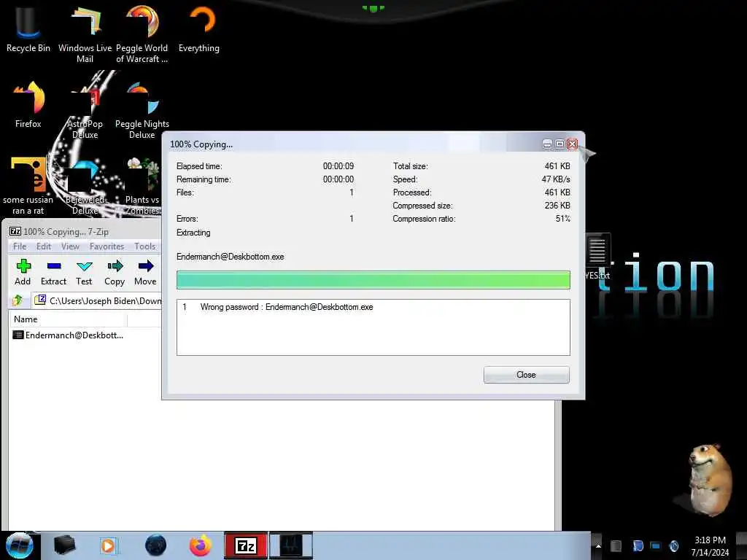Screen dimensions: 747x560
Task: Click the up-folder arrow icon in 7-Zip
Action: (x=18, y=300)
